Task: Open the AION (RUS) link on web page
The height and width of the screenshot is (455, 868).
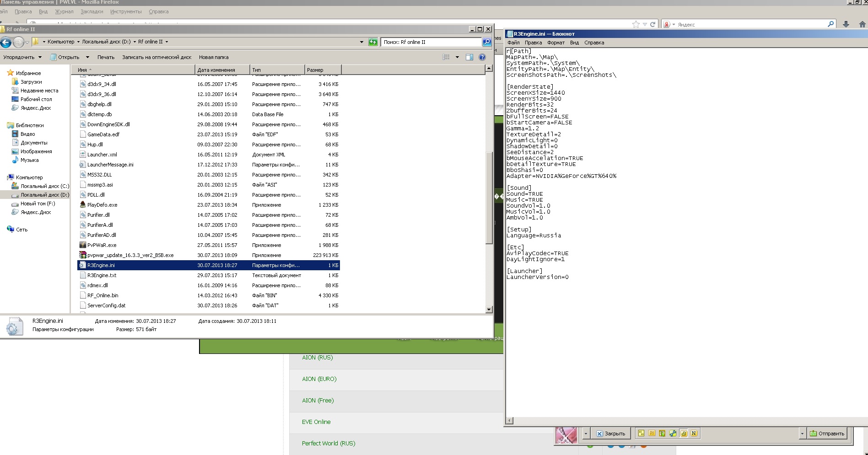Action: [x=317, y=358]
